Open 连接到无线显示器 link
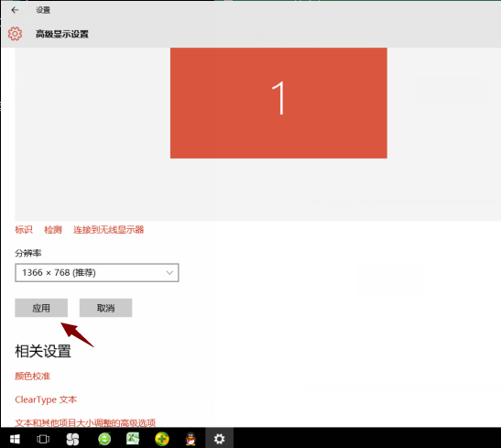The image size is (501, 448). [x=109, y=229]
